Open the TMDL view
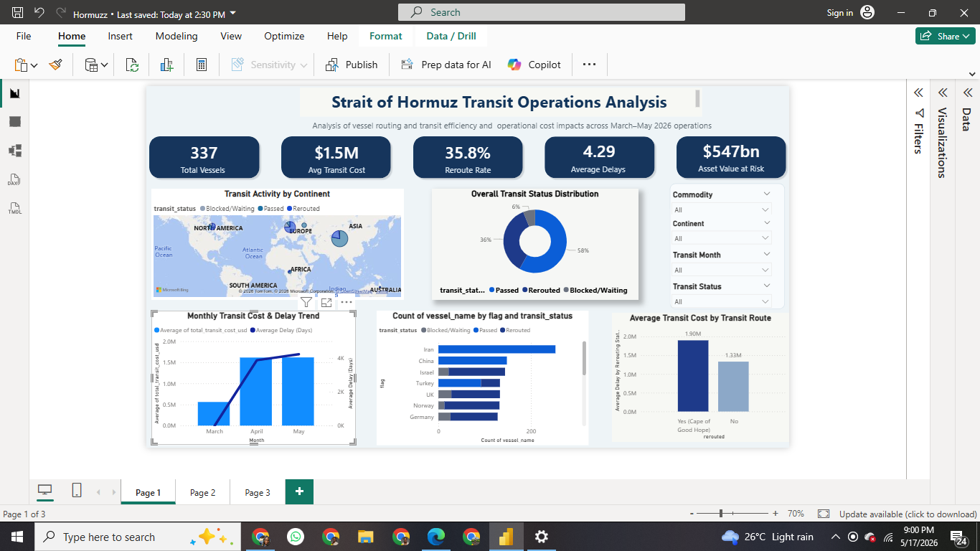 pyautogui.click(x=14, y=208)
